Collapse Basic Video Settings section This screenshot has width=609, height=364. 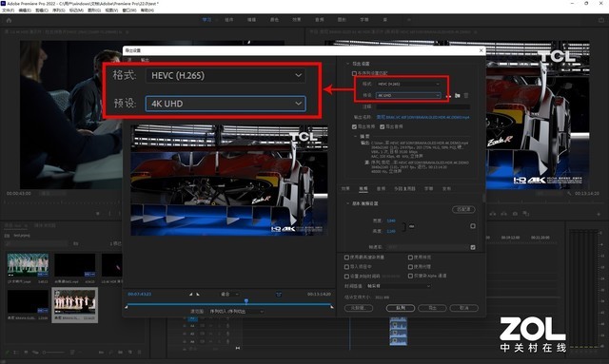point(348,203)
